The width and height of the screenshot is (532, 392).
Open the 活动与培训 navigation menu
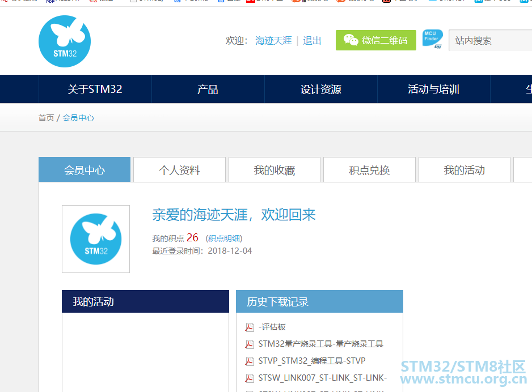point(434,89)
